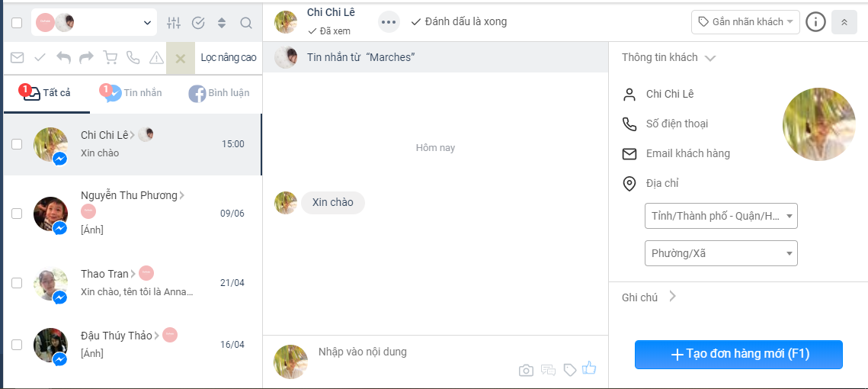Send a thumbs-up like

589,368
